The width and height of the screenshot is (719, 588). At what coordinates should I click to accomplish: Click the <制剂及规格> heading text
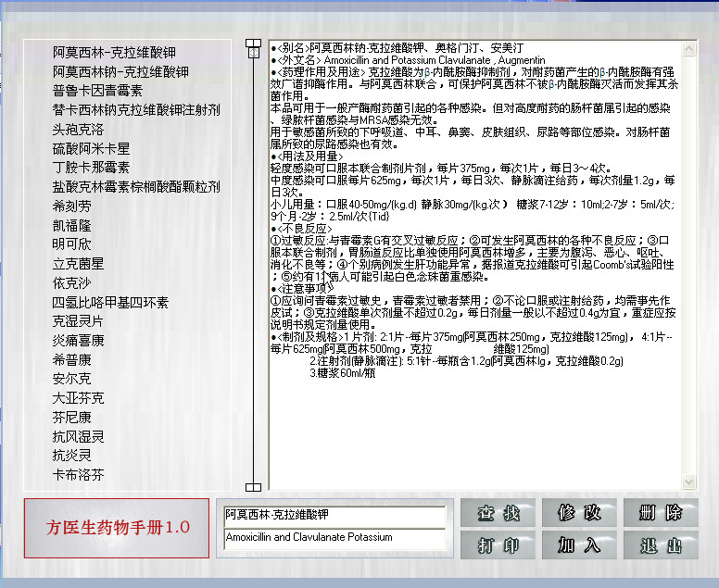(310, 337)
